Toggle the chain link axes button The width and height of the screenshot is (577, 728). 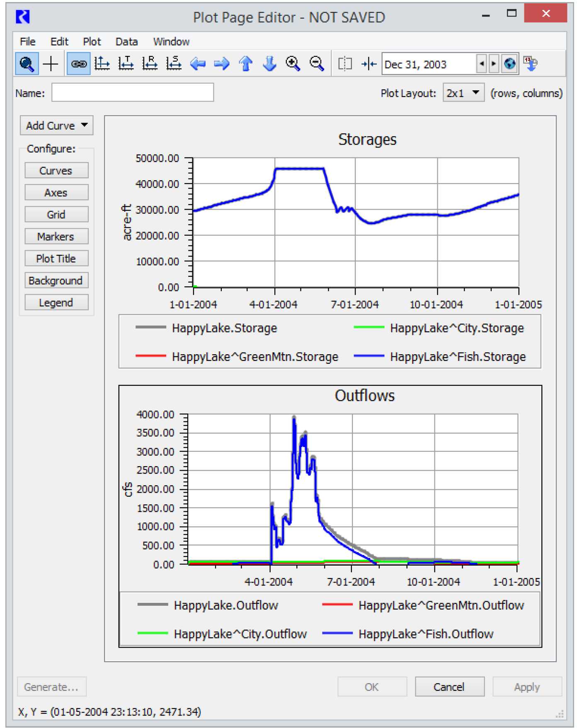(78, 64)
